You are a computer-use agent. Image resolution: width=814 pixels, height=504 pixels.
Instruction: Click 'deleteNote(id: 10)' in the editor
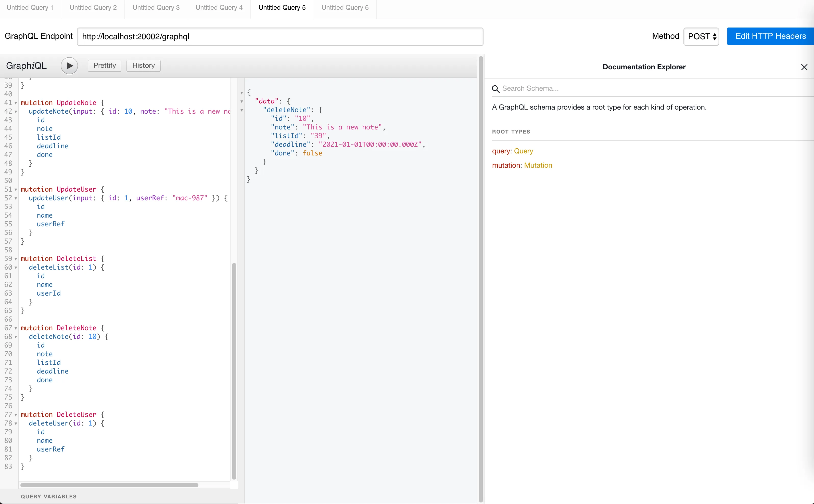64,337
